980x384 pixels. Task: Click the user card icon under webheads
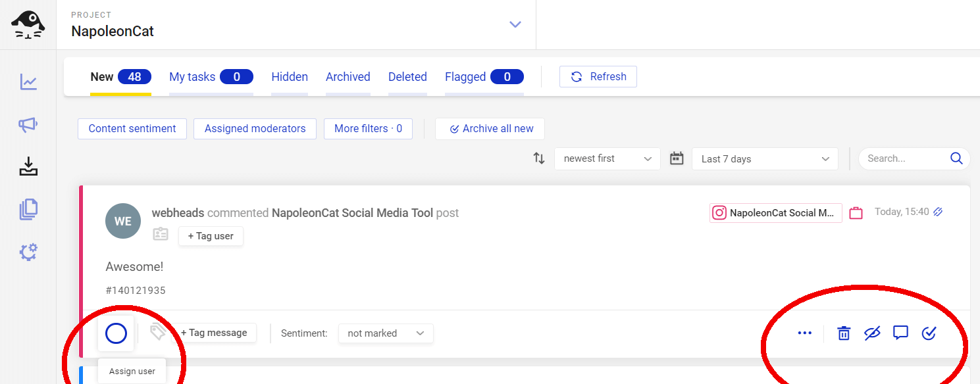coord(161,235)
